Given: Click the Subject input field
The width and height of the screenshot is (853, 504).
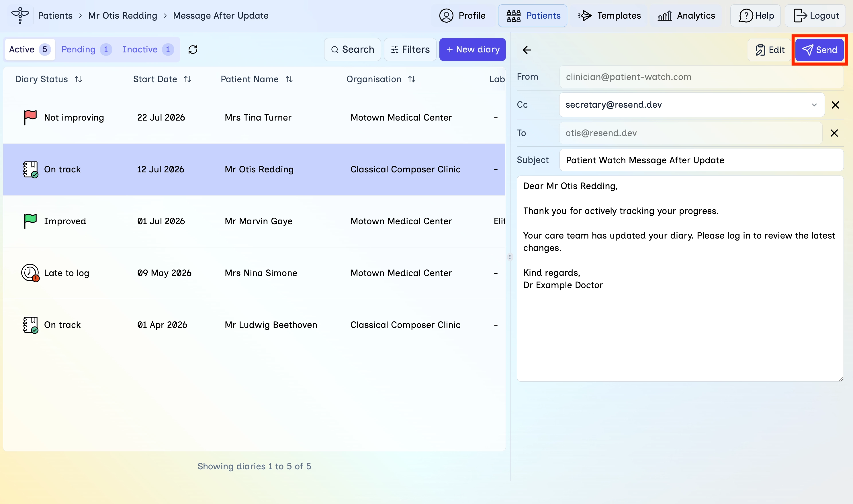Looking at the screenshot, I should 701,160.
